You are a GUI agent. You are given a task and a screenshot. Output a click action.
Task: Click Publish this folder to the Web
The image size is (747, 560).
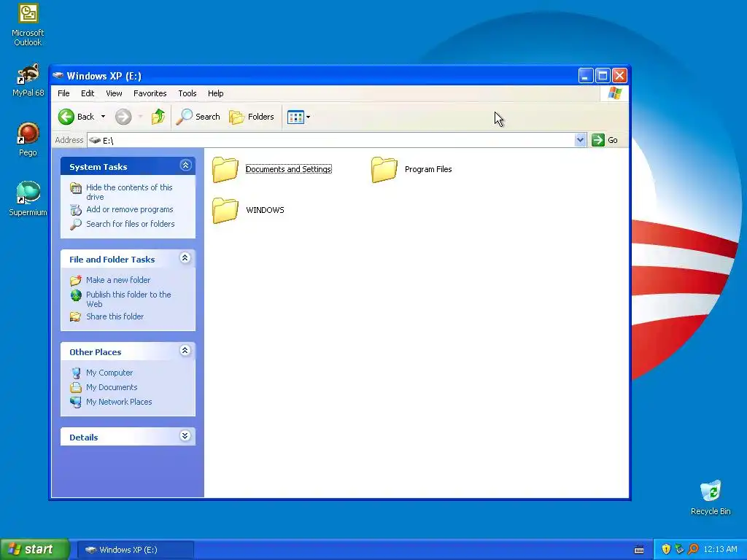128,299
